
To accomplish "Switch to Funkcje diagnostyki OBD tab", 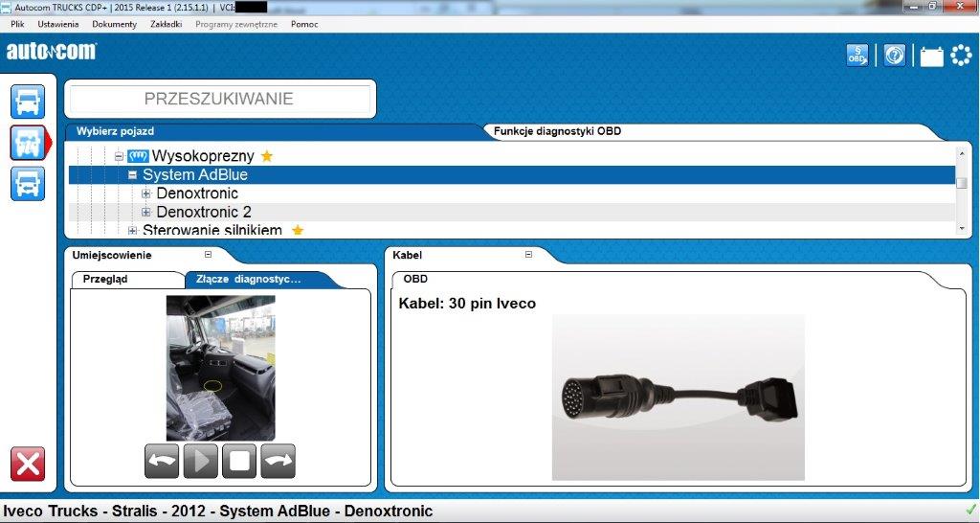I will coord(558,131).
